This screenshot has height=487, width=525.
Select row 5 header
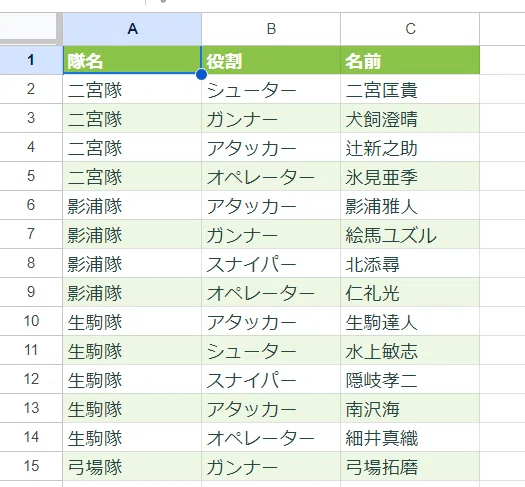(x=31, y=176)
